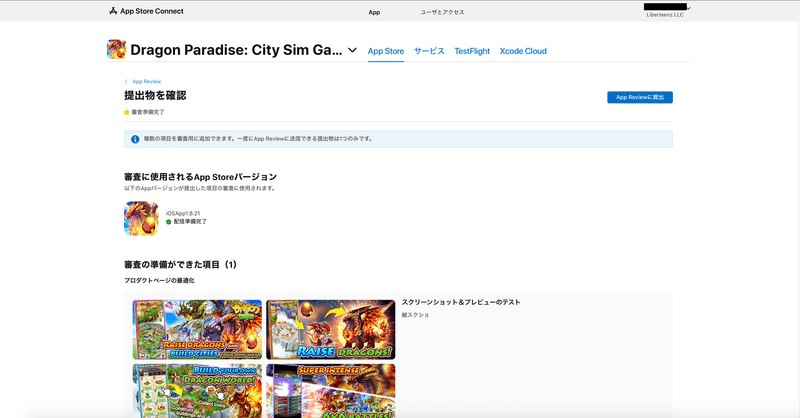
Task: Open the Liberteenz LLC account menu
Action: pyautogui.click(x=665, y=11)
